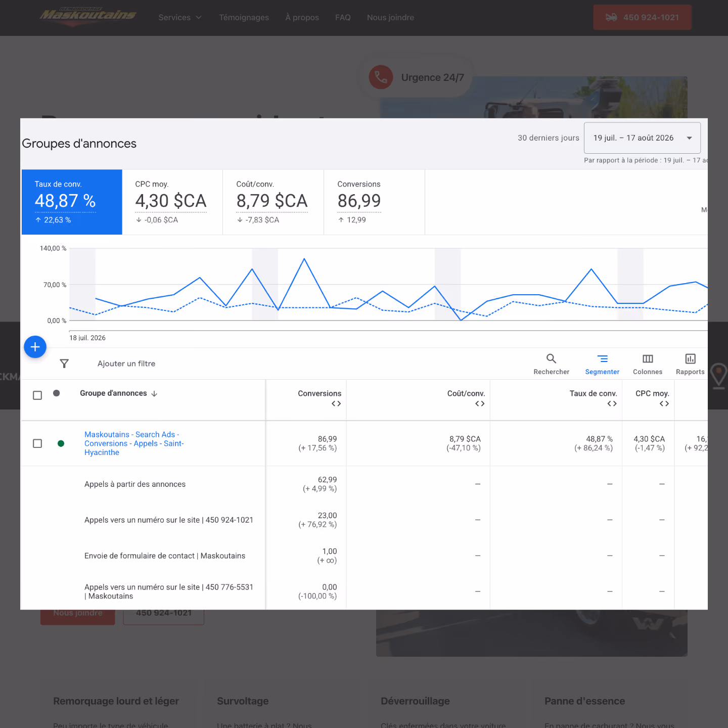The width and height of the screenshot is (728, 728).
Task: Click the Maskoutains logo in the website header
Action: (88, 16)
